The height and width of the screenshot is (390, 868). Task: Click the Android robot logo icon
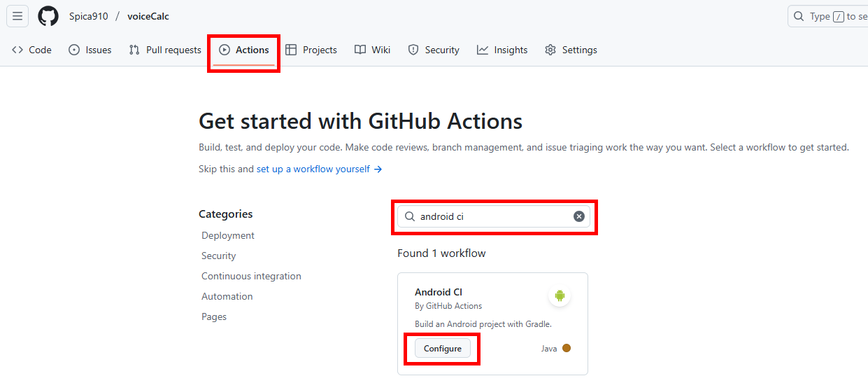(x=560, y=295)
